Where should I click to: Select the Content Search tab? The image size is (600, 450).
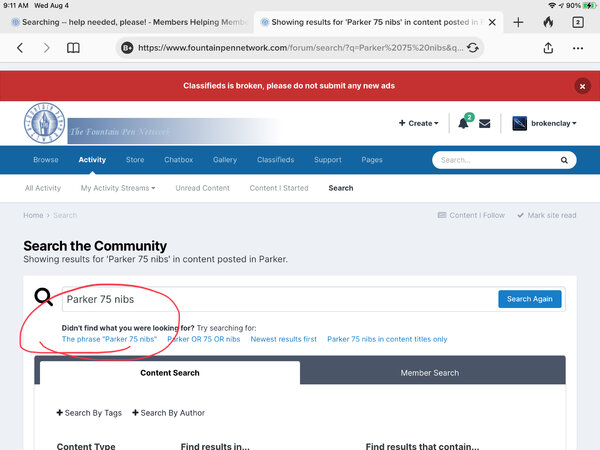tap(170, 373)
